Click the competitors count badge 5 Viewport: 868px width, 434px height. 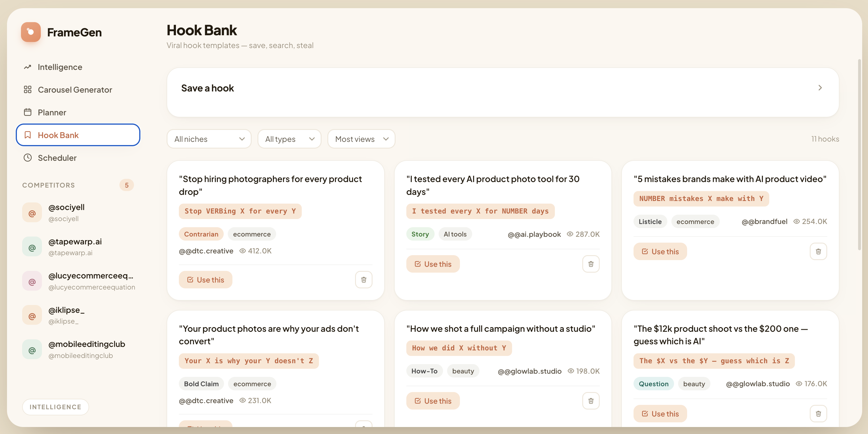pos(127,185)
